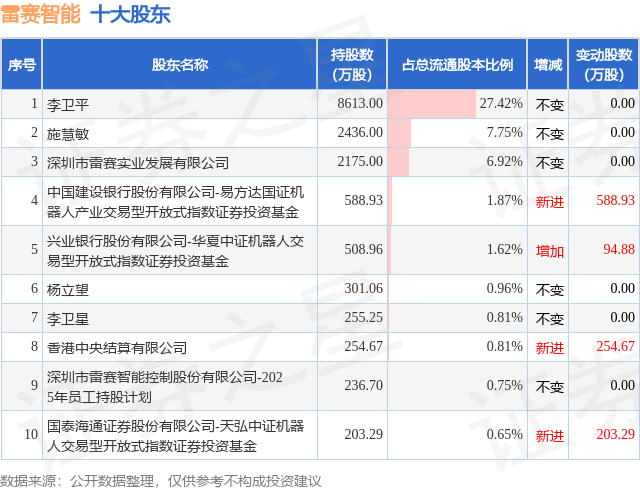
Task: Click holdings value 8613.00
Action: click(360, 103)
